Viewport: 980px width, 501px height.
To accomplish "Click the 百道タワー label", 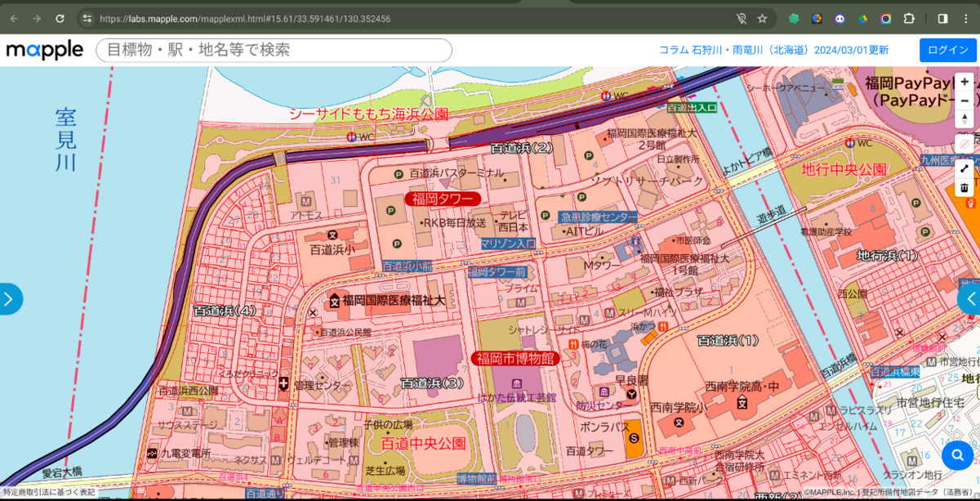I will [590, 451].
